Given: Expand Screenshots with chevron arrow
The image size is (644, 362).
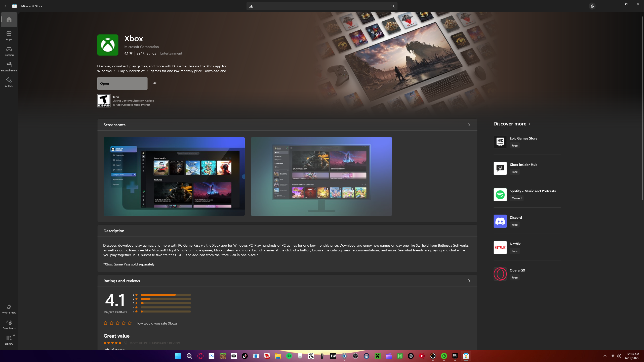Looking at the screenshot, I should tap(469, 125).
